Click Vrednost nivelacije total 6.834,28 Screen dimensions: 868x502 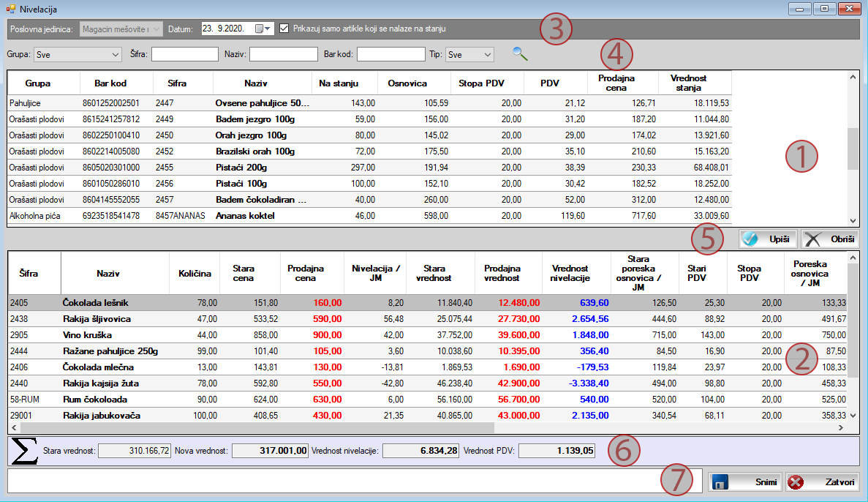point(420,451)
